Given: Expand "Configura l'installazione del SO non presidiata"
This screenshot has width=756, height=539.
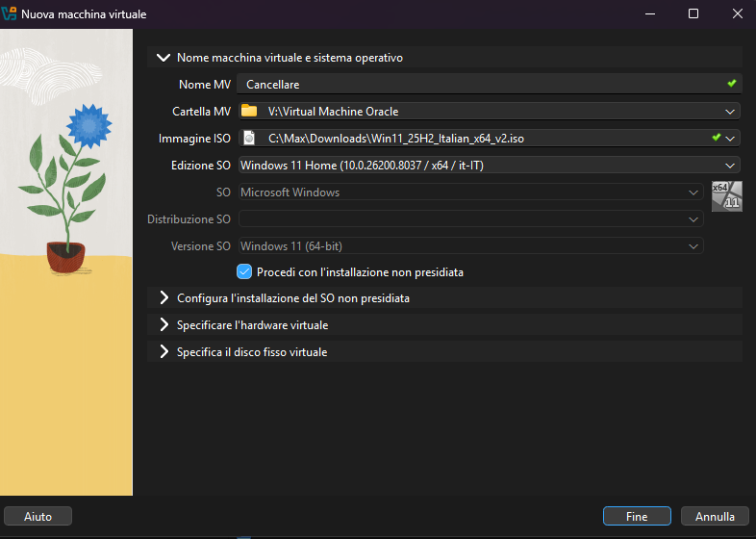Looking at the screenshot, I should coord(164,297).
